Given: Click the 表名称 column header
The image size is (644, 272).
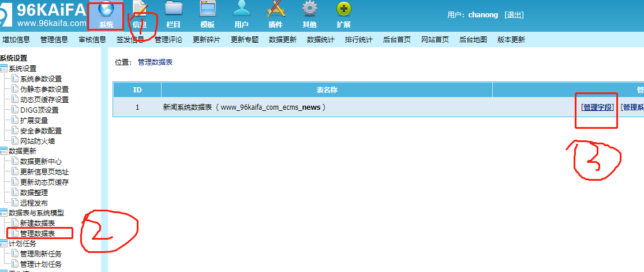Looking at the screenshot, I should click(327, 90).
